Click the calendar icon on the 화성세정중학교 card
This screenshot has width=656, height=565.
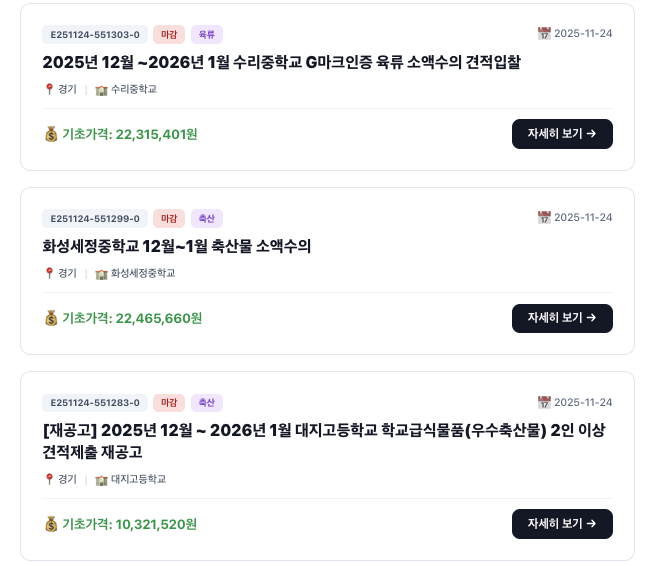544,218
